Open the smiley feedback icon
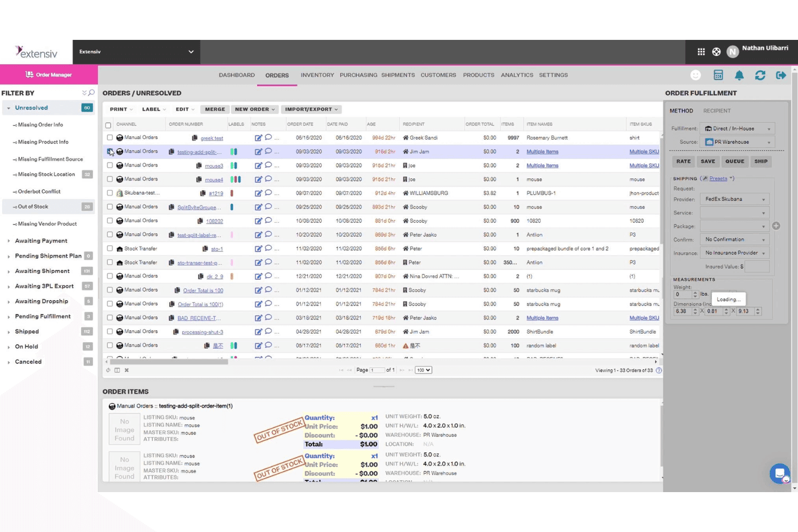798x532 pixels. 696,75
